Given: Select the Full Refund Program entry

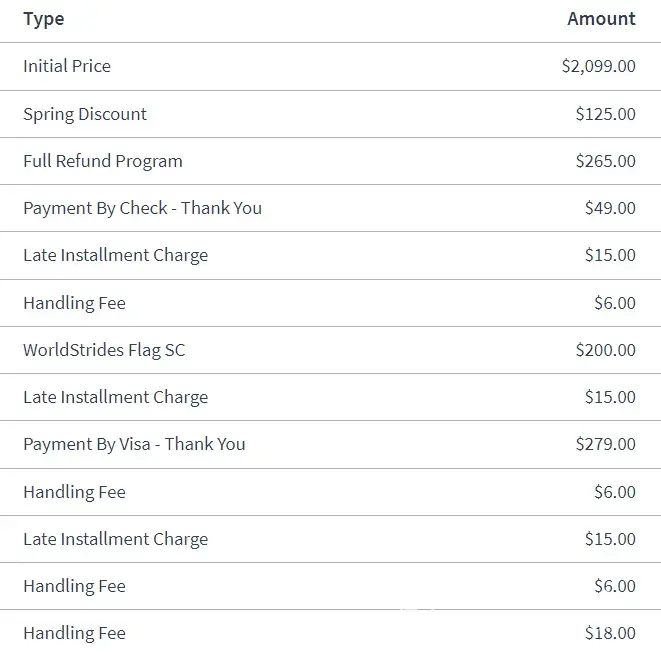Looking at the screenshot, I should pyautogui.click(x=103, y=161).
